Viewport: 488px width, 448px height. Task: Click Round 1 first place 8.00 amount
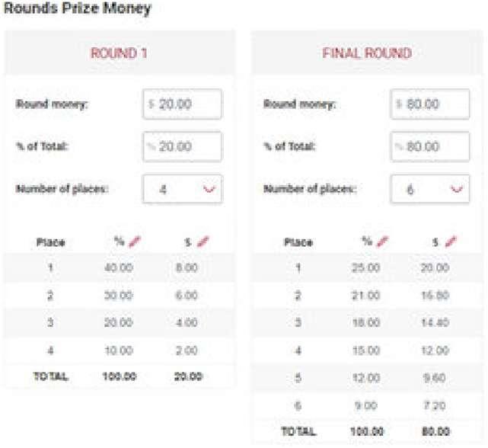(x=187, y=267)
